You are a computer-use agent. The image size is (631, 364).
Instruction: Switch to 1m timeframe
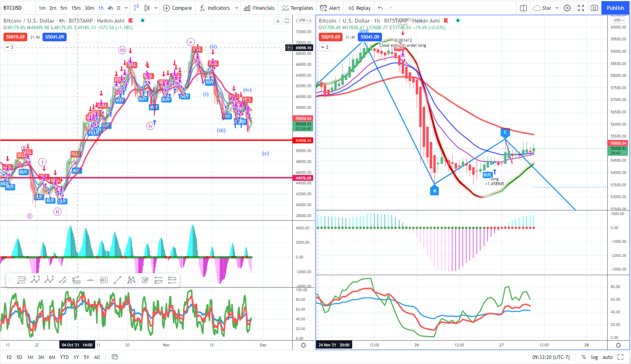click(x=42, y=8)
